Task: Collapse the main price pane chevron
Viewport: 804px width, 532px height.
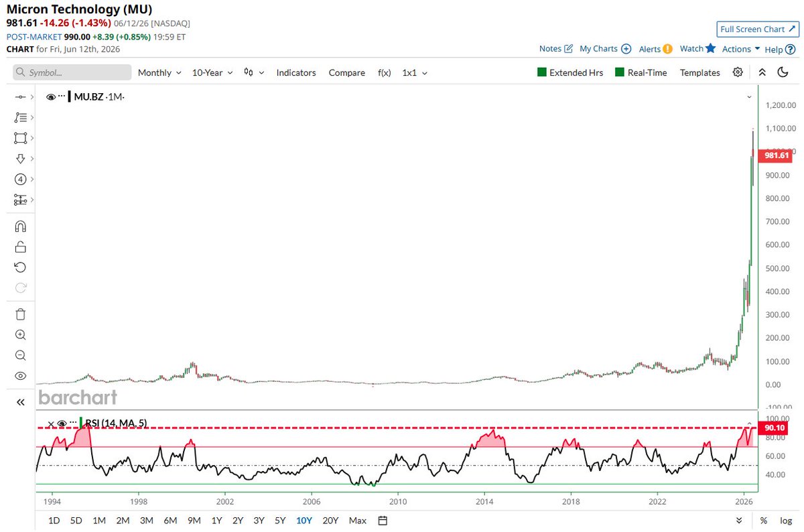Action: coord(750,98)
